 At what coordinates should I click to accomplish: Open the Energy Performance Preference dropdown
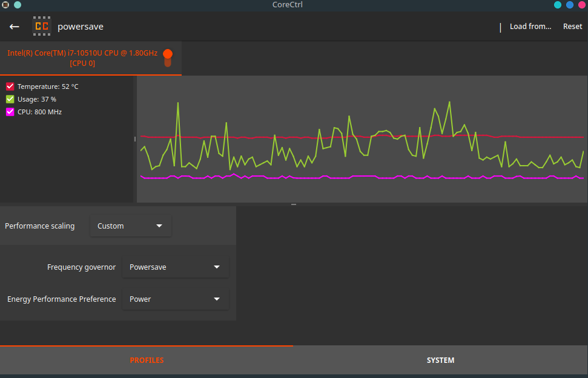point(175,299)
